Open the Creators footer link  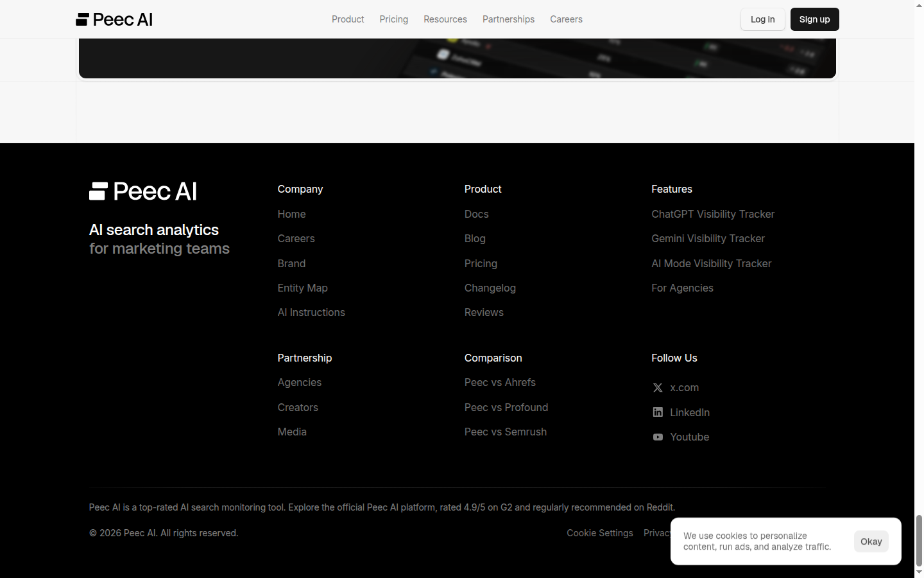(x=298, y=407)
